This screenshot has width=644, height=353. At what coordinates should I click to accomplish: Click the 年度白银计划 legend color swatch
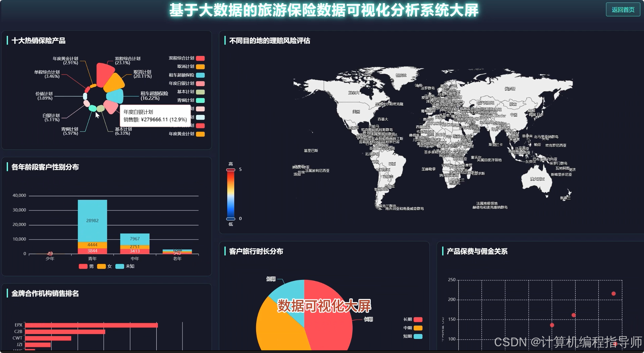[200, 83]
